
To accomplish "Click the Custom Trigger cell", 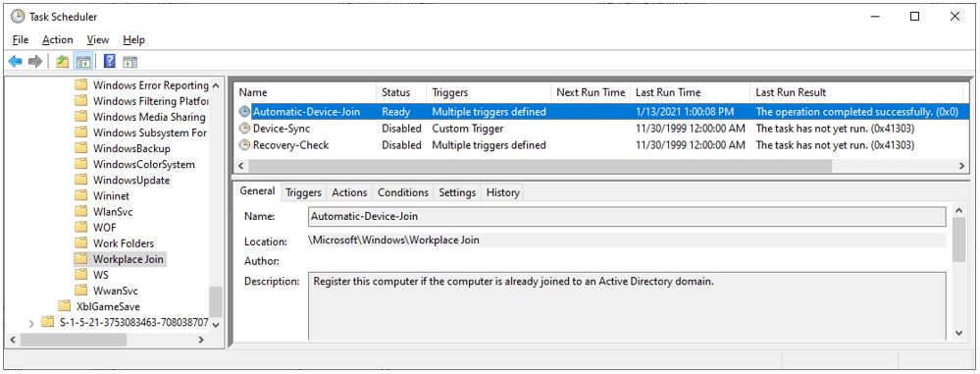I will [x=468, y=129].
